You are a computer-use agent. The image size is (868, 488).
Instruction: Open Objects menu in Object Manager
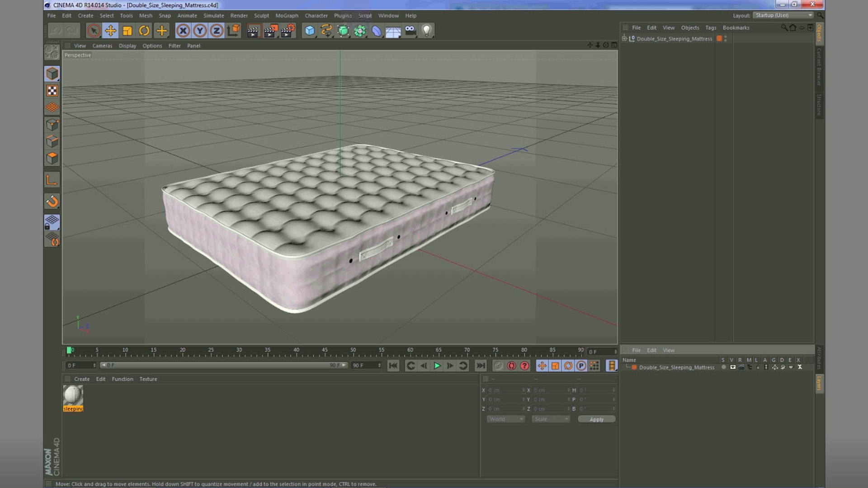pos(690,28)
